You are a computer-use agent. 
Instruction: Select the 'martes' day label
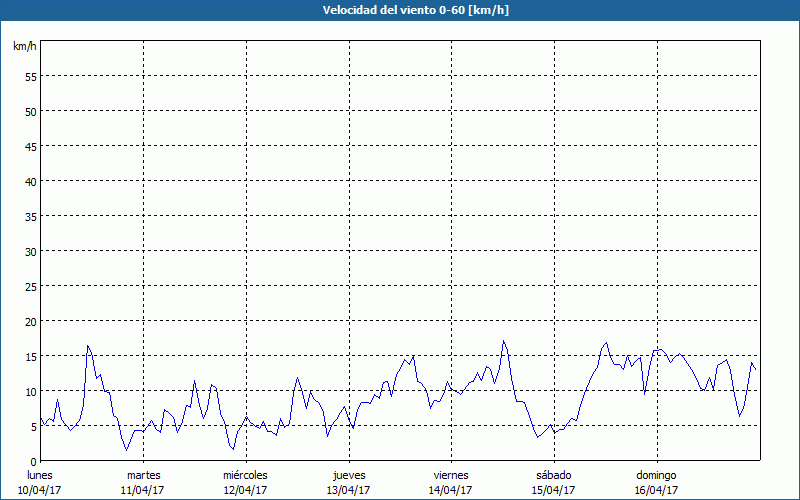pos(143,475)
